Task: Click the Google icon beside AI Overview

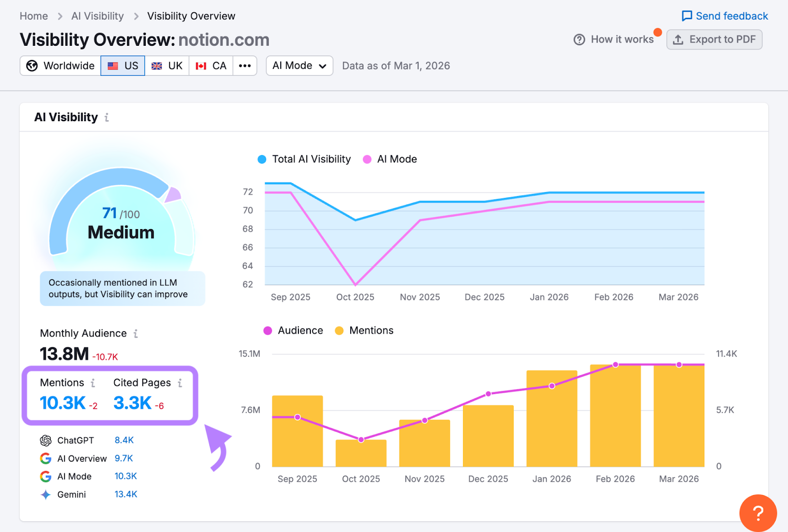Action: [x=45, y=458]
